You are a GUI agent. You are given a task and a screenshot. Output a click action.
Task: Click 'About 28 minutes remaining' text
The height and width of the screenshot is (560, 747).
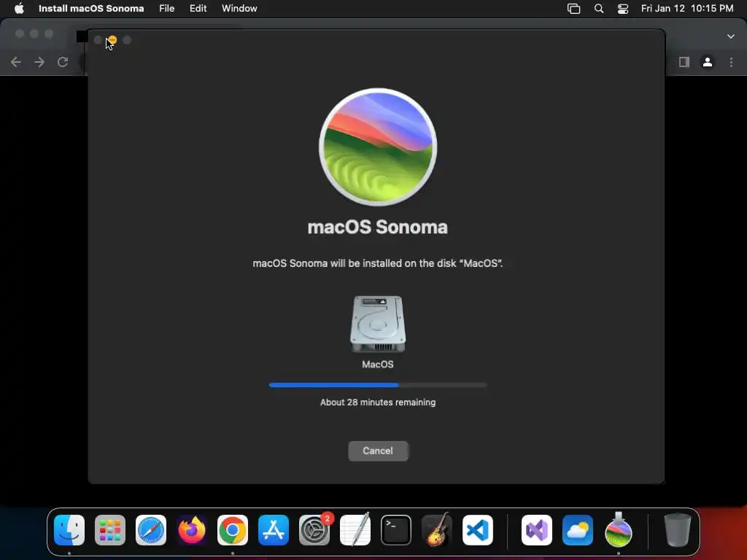(378, 402)
